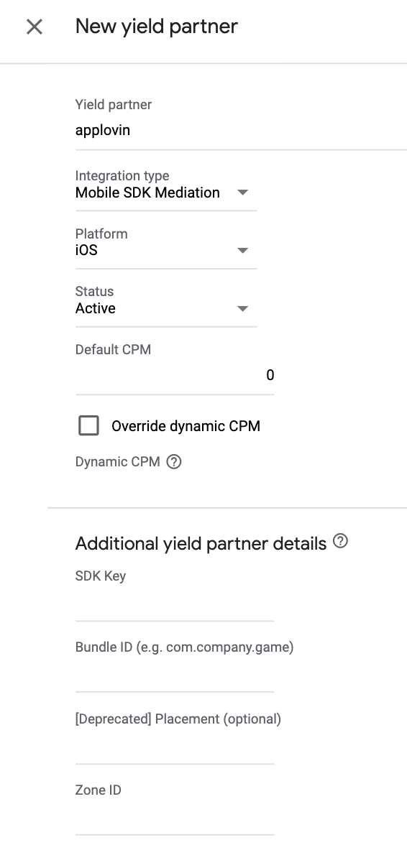Image resolution: width=407 pixels, height=868 pixels.
Task: Open the Active status dropdown
Action: [x=166, y=308]
